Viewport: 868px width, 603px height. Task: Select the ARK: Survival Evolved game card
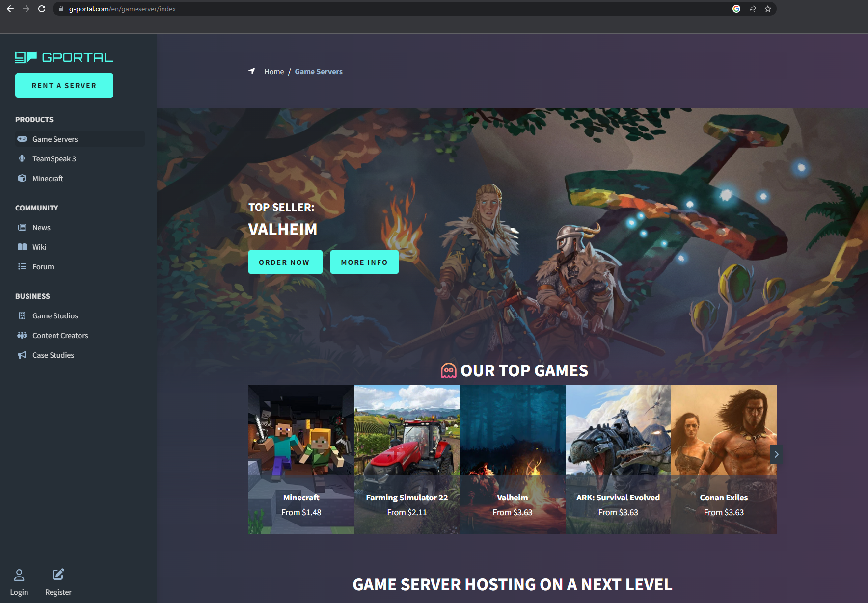pyautogui.click(x=618, y=459)
